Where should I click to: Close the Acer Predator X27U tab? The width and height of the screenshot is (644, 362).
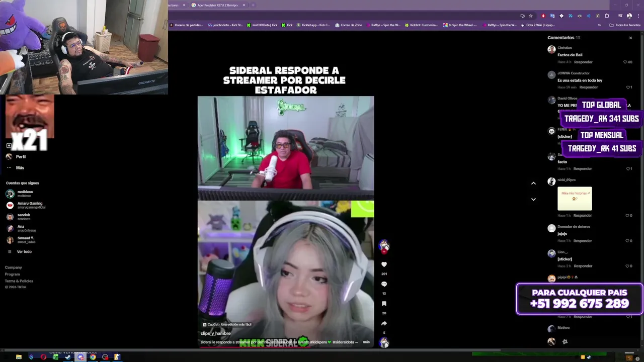pos(244,5)
